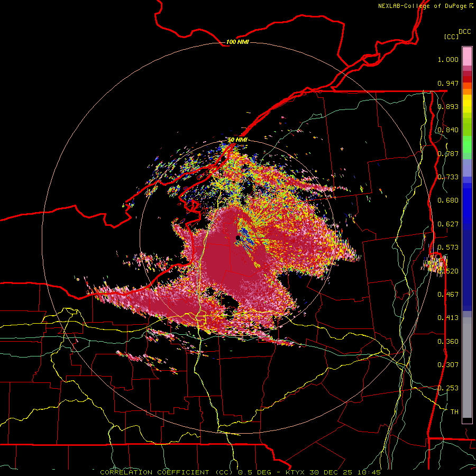Image resolution: width=476 pixels, height=476 pixels.
Task: Select the [CC] product label
Action: point(452,36)
